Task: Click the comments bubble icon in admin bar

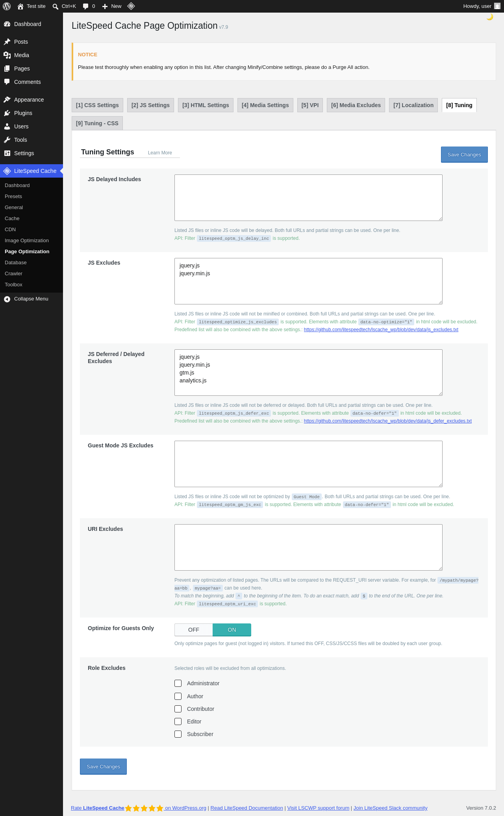Action: 85,6
